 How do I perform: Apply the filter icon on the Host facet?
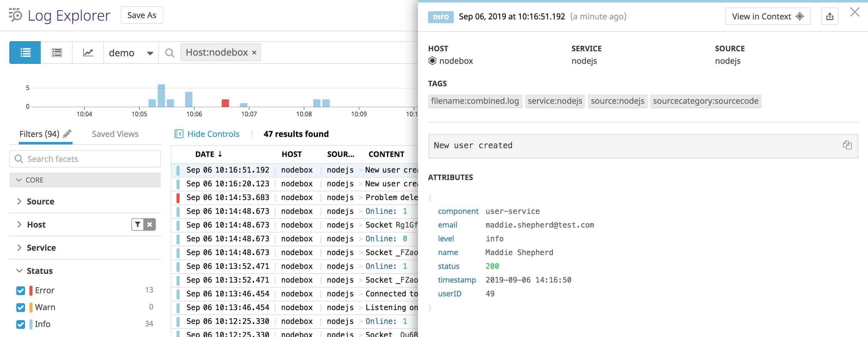[137, 224]
